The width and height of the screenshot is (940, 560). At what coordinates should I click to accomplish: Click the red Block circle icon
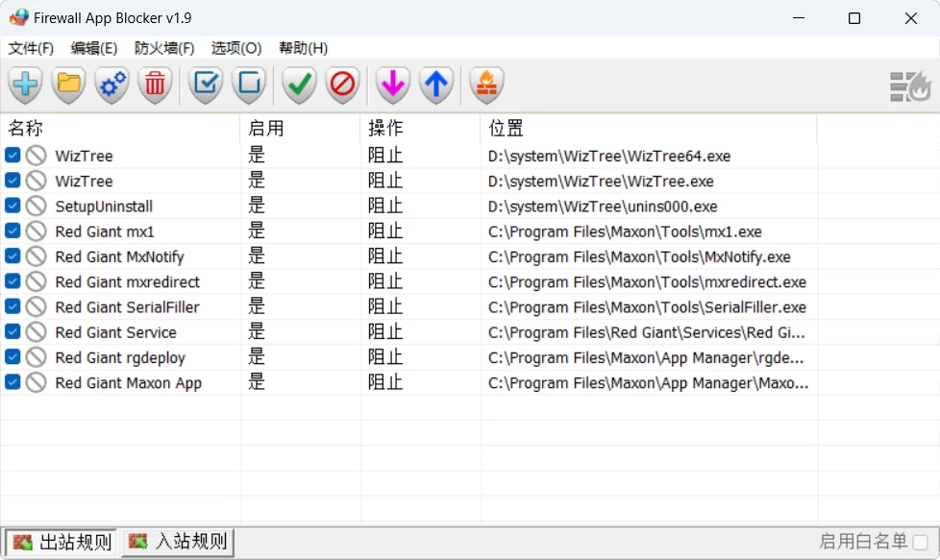point(342,85)
